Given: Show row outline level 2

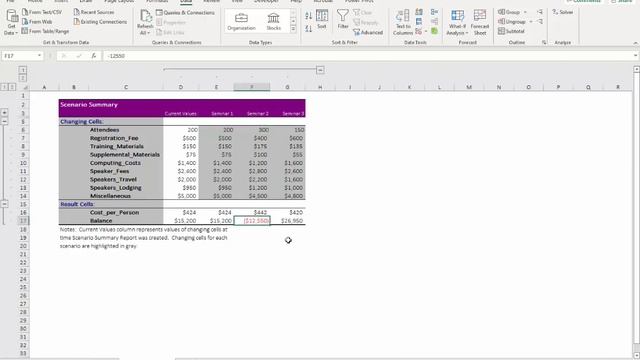Looking at the screenshot, I should (12, 87).
